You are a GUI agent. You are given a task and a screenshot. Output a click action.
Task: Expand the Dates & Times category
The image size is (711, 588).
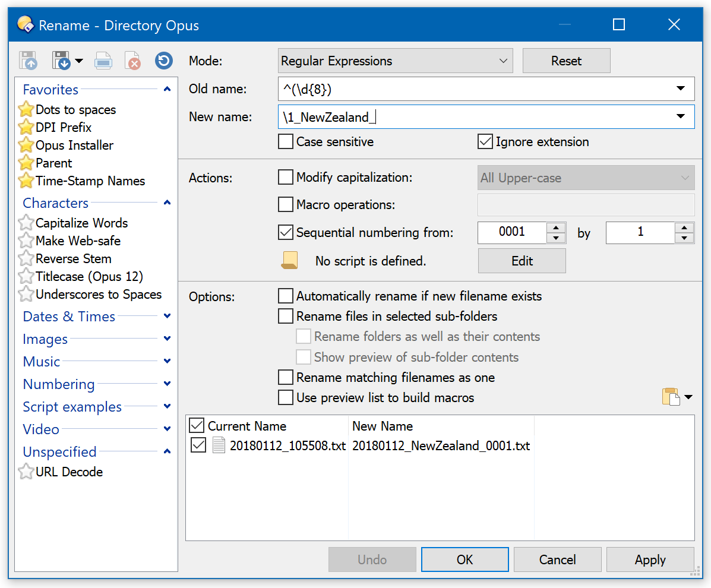click(167, 315)
